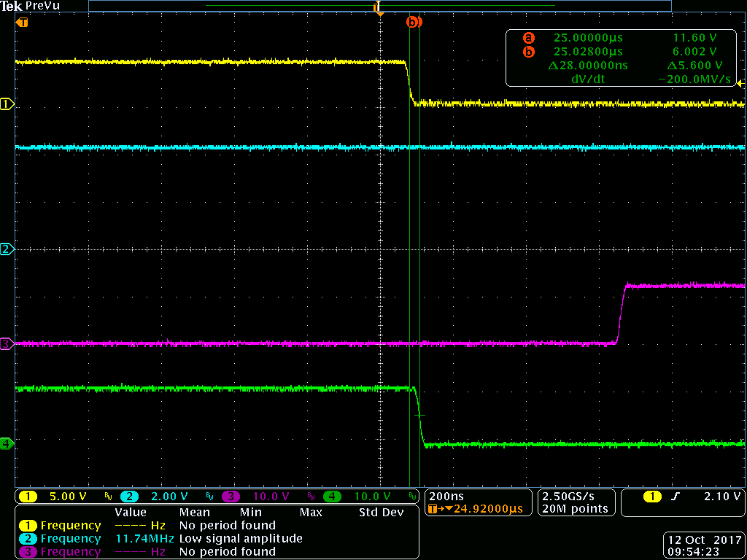Screen dimensions: 747x560
Task: Click the rising edge trigger slope icon
Action: 675,496
